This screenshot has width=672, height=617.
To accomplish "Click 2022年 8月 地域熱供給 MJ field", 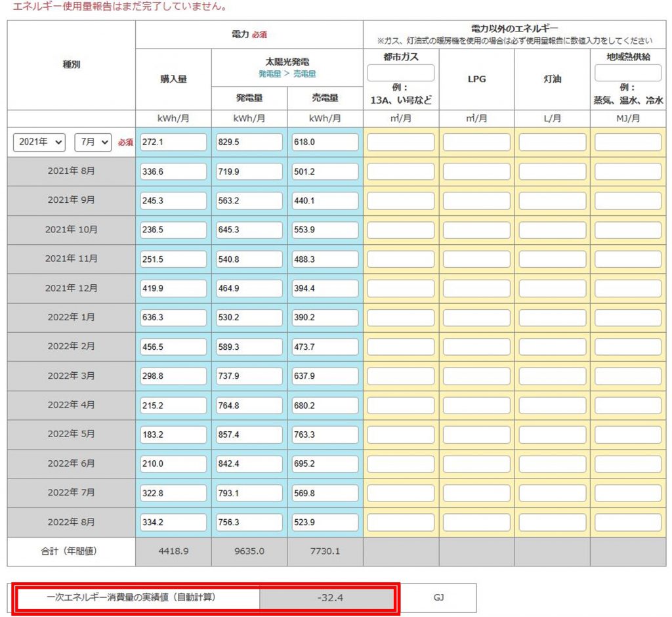I will pos(628,522).
